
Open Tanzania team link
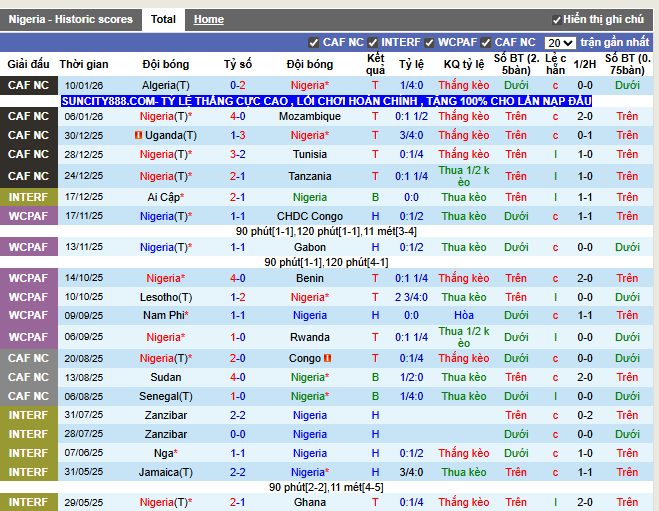coord(310,176)
